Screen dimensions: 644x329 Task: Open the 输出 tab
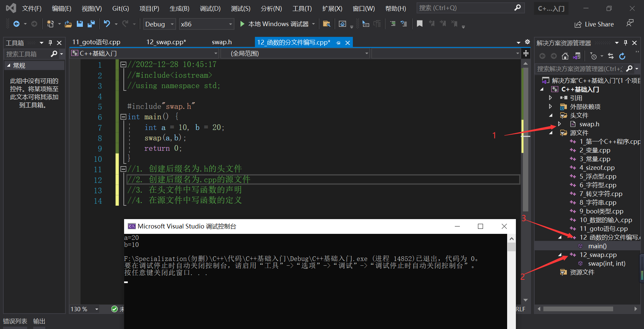point(39,321)
